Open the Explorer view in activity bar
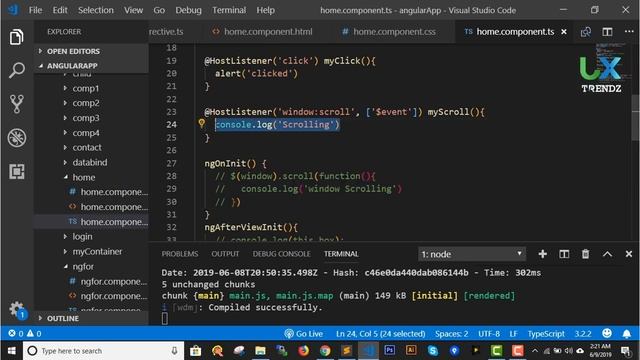 pyautogui.click(x=16, y=37)
